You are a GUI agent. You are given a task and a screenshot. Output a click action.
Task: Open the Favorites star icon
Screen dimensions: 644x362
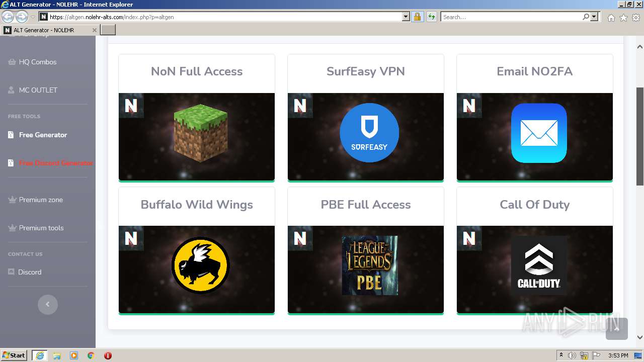[x=623, y=17]
